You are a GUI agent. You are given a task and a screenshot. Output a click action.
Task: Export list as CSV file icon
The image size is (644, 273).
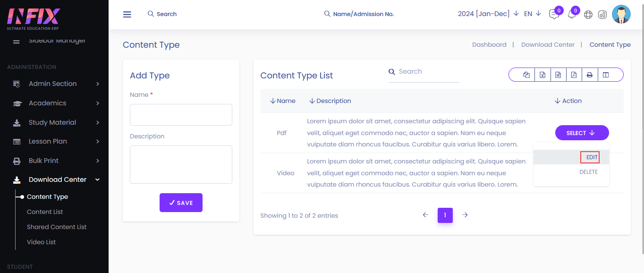[x=558, y=75]
